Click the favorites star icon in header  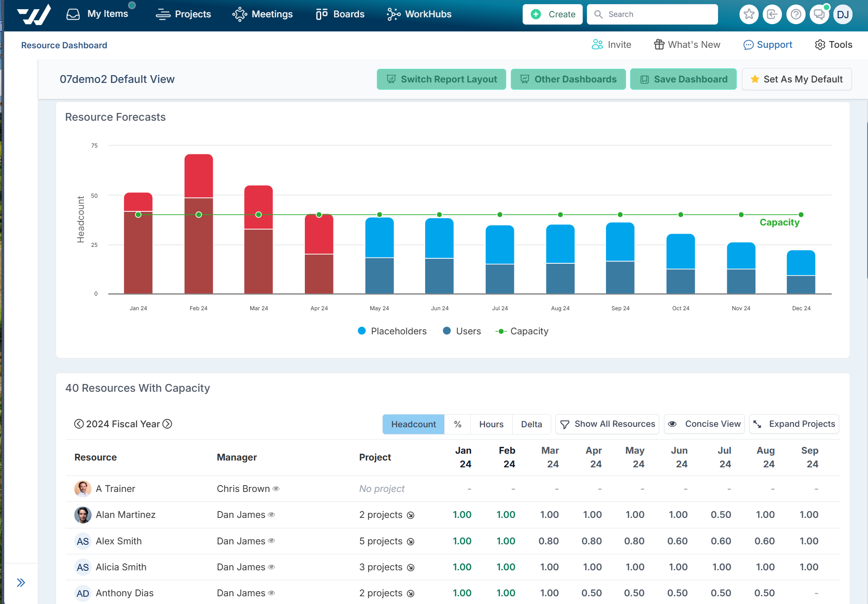749,14
